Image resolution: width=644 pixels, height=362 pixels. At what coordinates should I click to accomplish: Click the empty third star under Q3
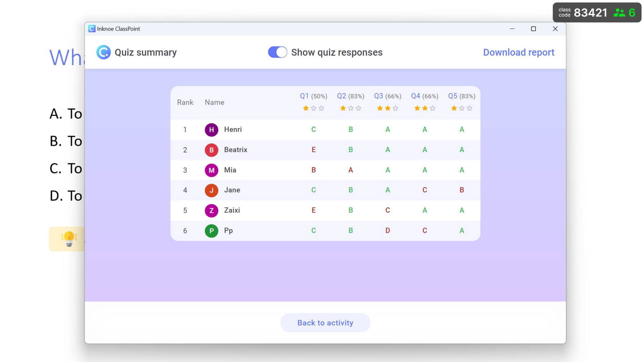click(x=395, y=108)
